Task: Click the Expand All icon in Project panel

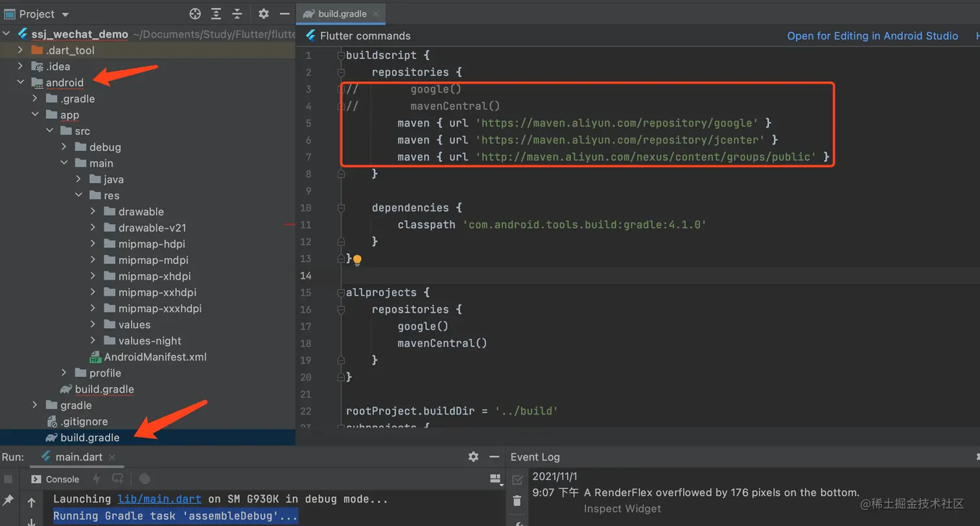Action: [x=216, y=14]
